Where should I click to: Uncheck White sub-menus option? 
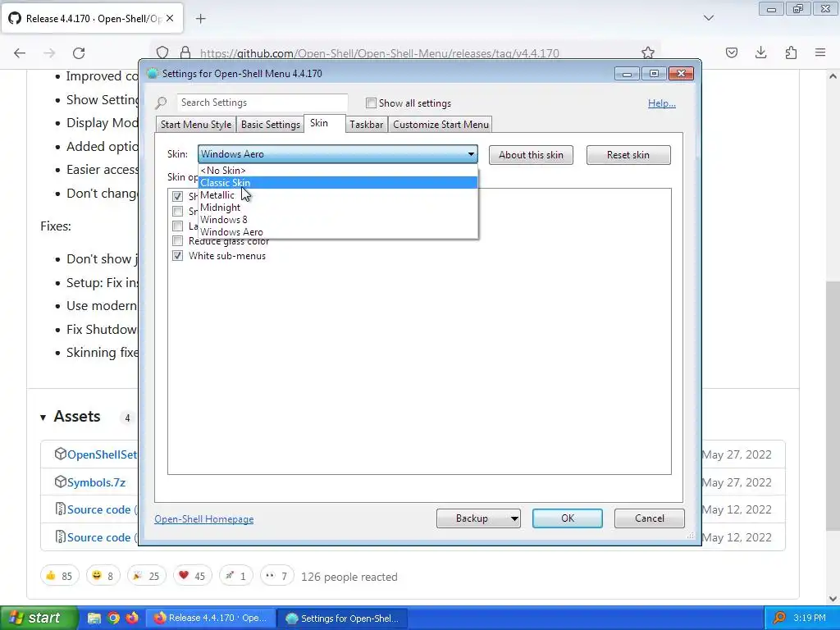177,256
